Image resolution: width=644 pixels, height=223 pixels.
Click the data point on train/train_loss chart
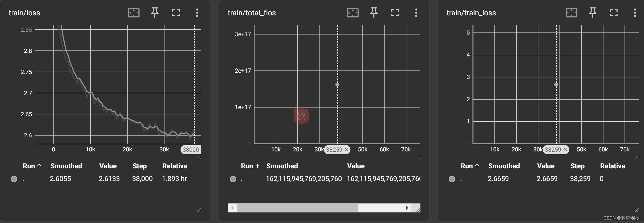[556, 85]
